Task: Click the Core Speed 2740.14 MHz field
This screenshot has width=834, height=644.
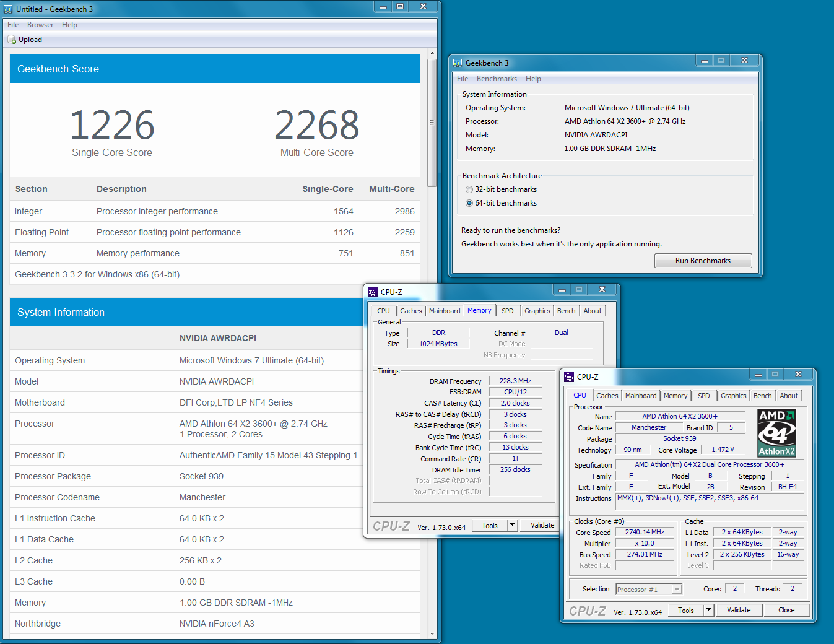Action: [645, 533]
